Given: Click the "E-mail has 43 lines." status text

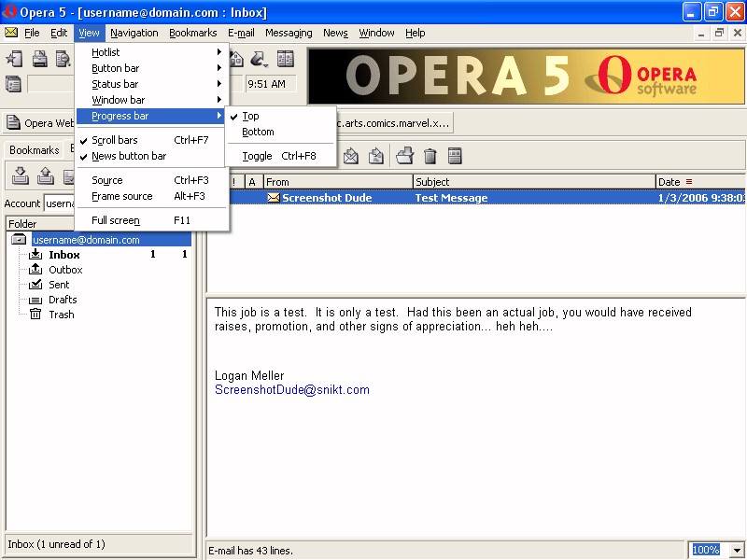Looking at the screenshot, I should click(250, 551).
